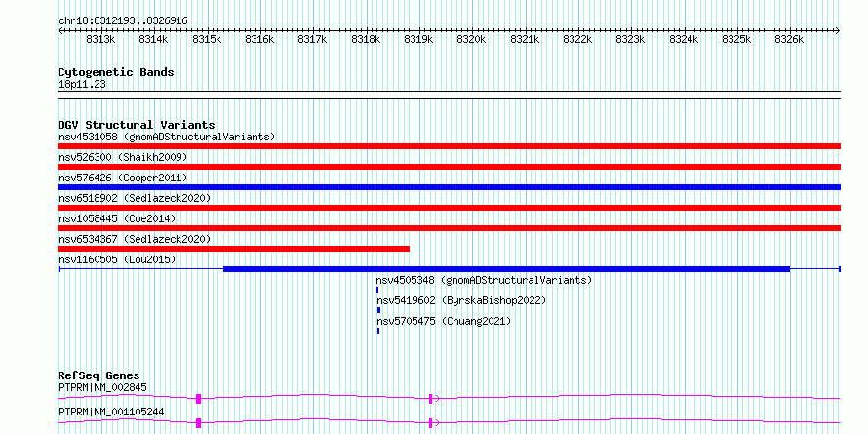Click the chr18:8312193..8326916 region label
The height and width of the screenshot is (434, 868).
coord(123,21)
